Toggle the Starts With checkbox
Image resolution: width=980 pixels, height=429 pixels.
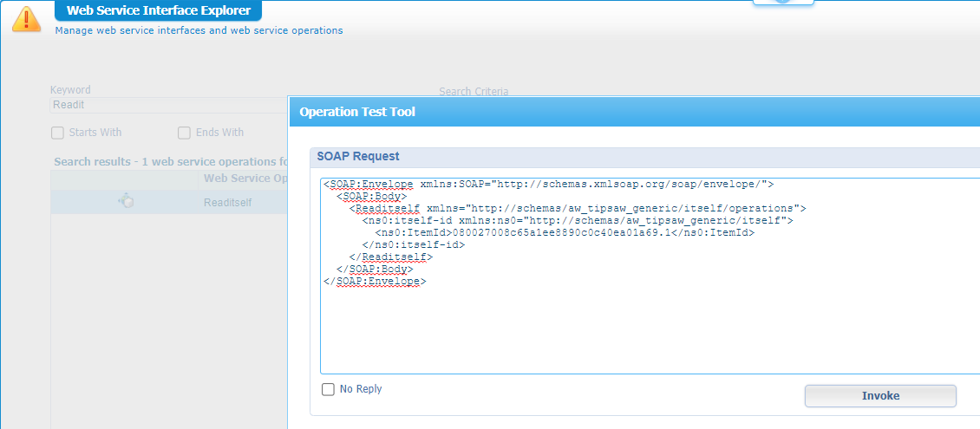[x=58, y=133]
